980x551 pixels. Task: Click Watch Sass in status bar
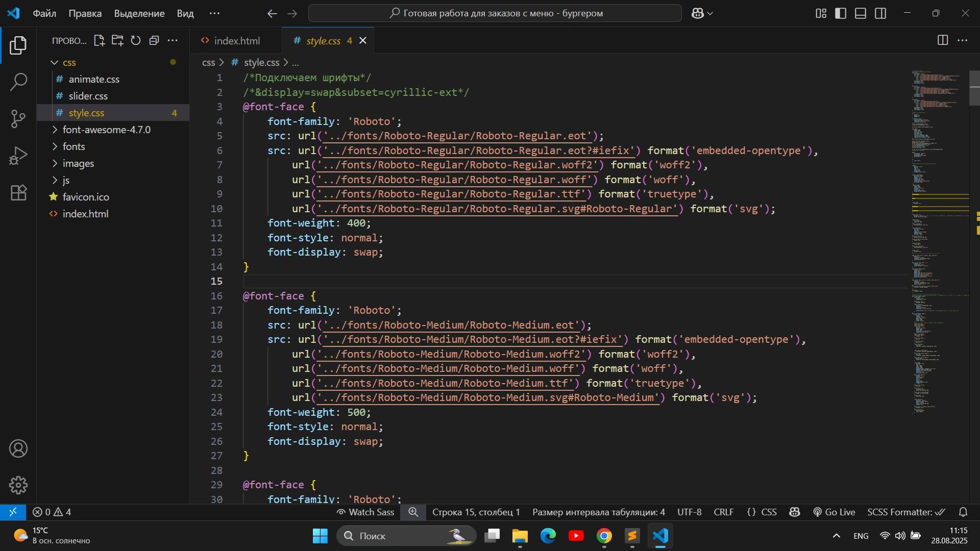tap(365, 512)
